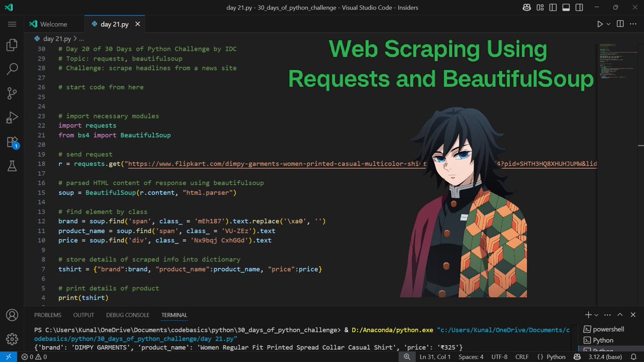Maximize the panel with the up chevron
The image size is (644, 362).
point(620,315)
